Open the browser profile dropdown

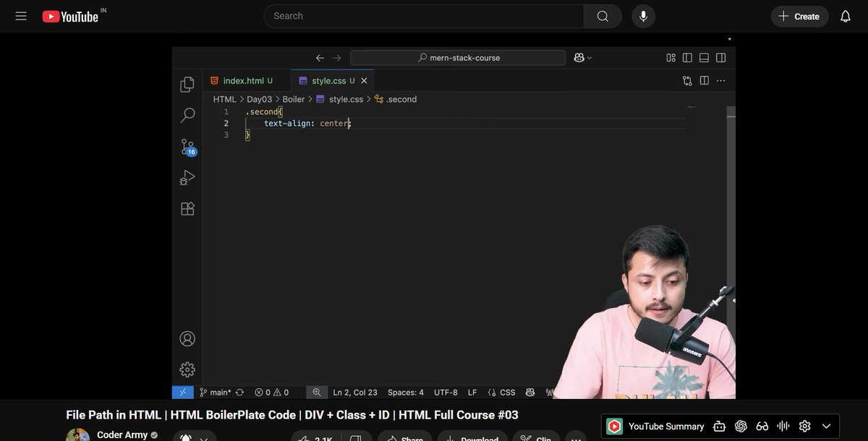click(582, 57)
